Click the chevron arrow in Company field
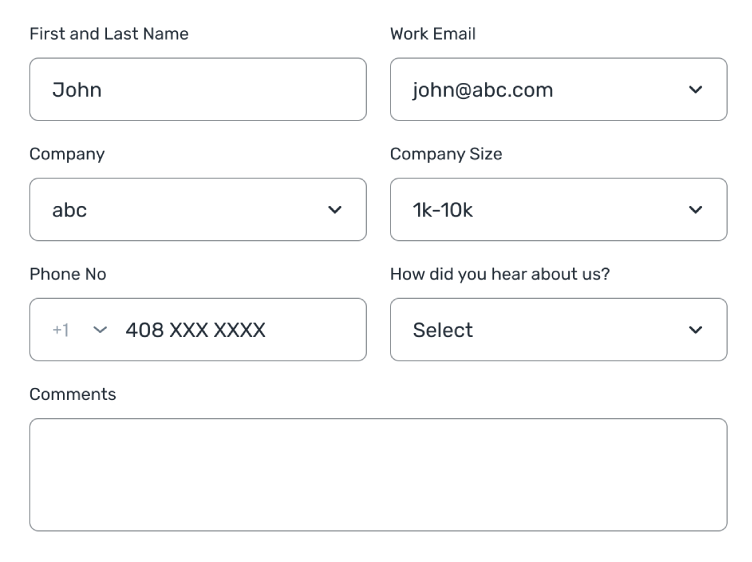The image size is (752, 562). click(335, 210)
